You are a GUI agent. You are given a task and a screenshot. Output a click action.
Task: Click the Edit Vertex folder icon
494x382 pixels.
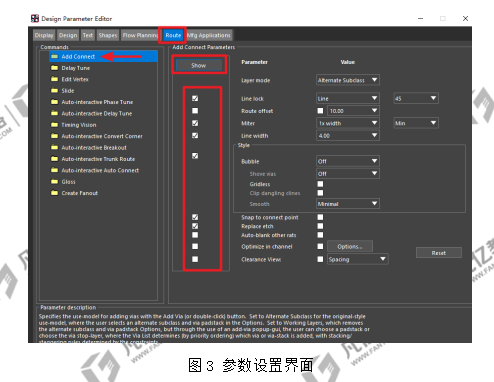(54, 79)
